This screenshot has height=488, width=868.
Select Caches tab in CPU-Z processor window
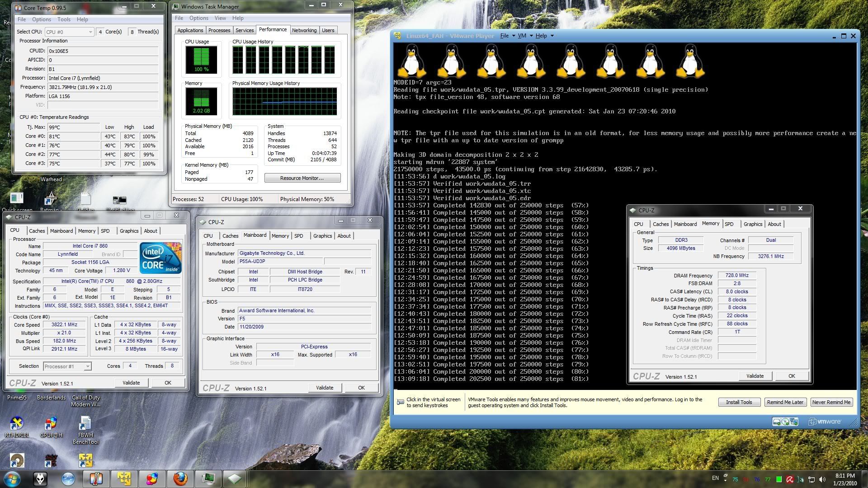[37, 231]
